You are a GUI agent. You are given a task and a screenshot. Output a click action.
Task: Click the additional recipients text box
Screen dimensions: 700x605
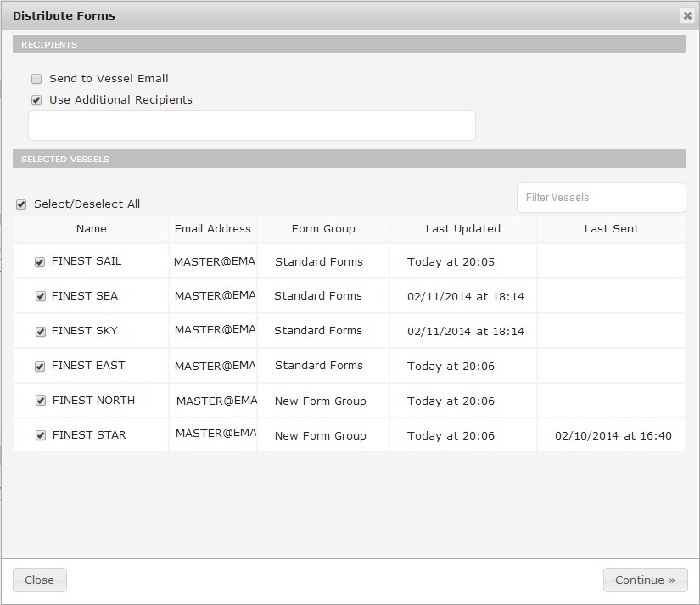pyautogui.click(x=251, y=125)
